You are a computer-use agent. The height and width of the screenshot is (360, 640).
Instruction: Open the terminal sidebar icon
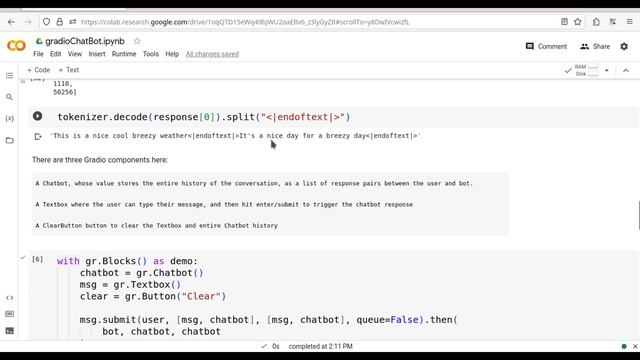(9, 331)
